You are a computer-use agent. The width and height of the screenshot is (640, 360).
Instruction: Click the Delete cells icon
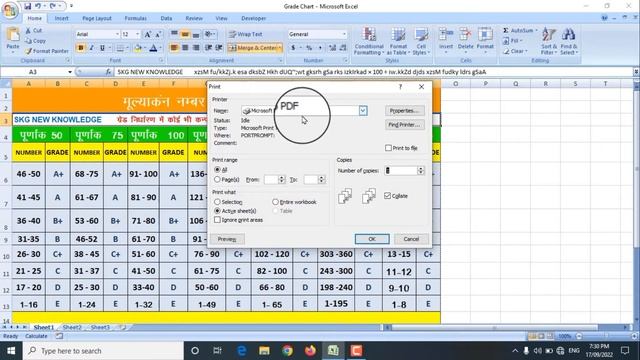pyautogui.click(x=465, y=34)
